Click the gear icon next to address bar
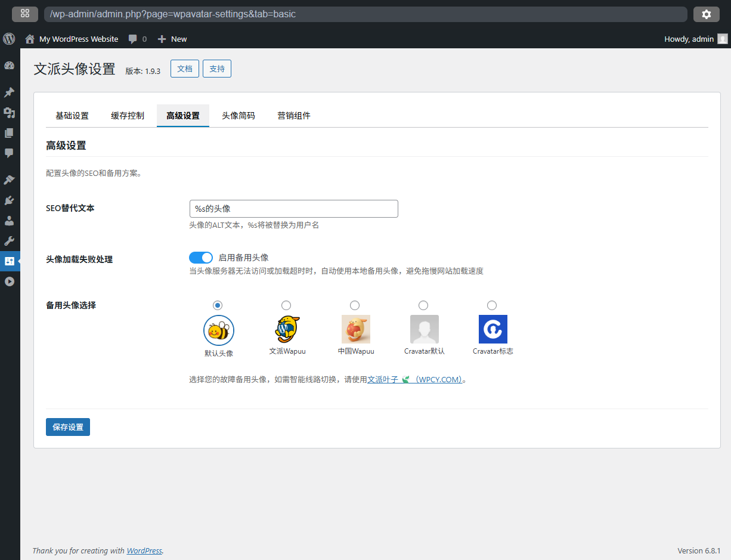Image resolution: width=731 pixels, height=560 pixels. 707,14
